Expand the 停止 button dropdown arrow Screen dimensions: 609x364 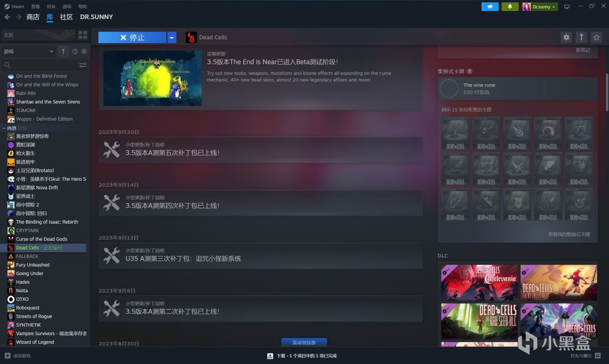tap(172, 37)
